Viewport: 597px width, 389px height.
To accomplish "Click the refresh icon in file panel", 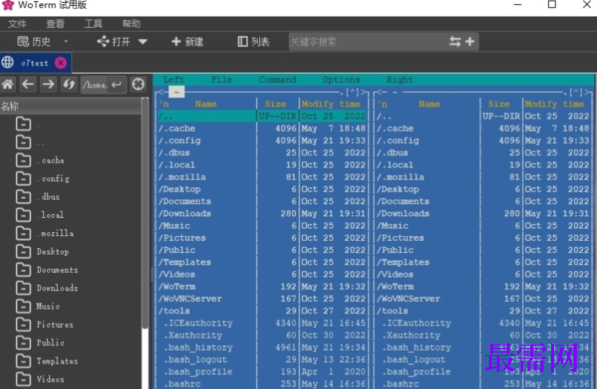I will tap(69, 84).
